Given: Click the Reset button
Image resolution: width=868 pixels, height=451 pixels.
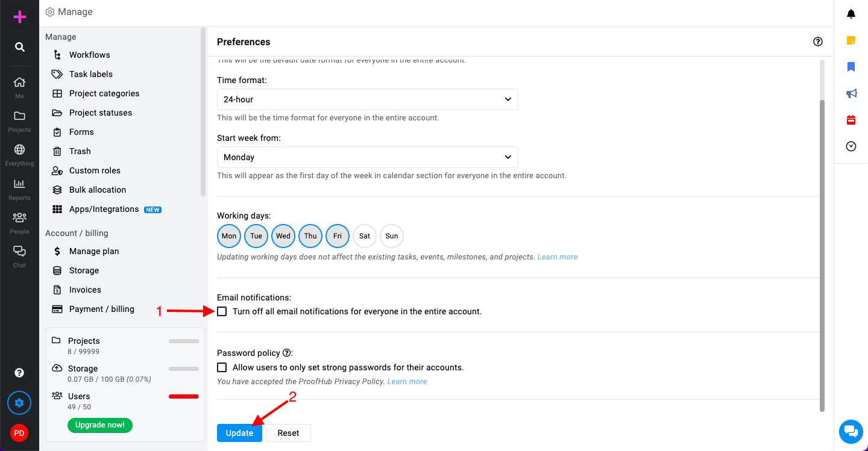Looking at the screenshot, I should [x=288, y=433].
